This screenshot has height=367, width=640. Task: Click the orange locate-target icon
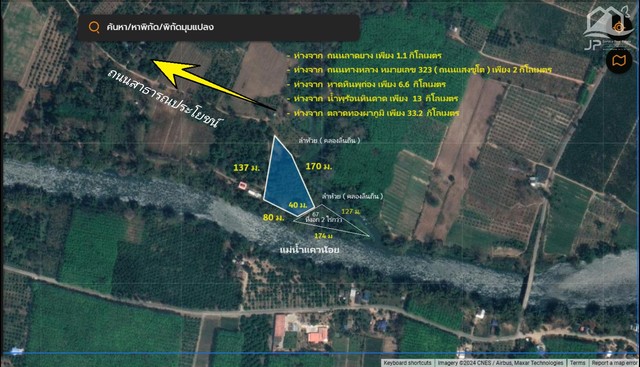click(x=620, y=27)
